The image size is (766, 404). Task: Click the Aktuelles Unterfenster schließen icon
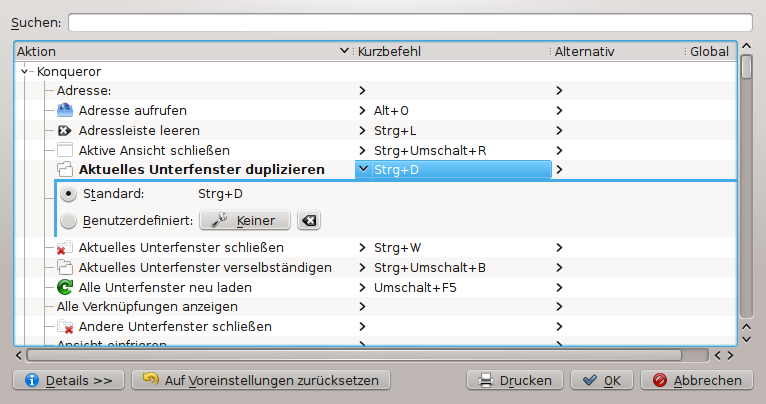[x=66, y=247]
